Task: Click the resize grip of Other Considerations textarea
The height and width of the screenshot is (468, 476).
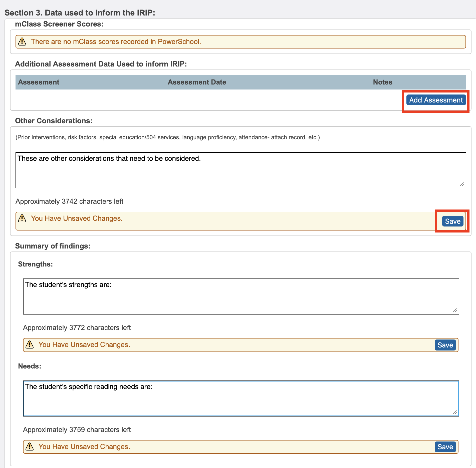Action: click(462, 184)
